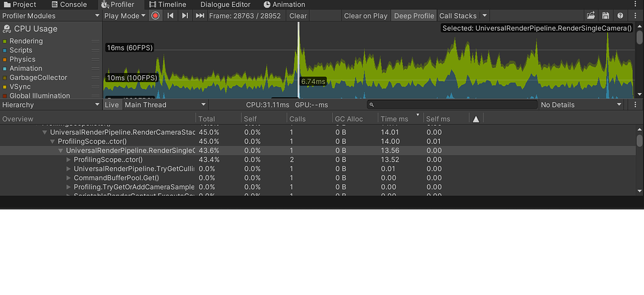The height and width of the screenshot is (295, 644).
Task: Open the Profiler Modules dropdown
Action: tap(50, 16)
